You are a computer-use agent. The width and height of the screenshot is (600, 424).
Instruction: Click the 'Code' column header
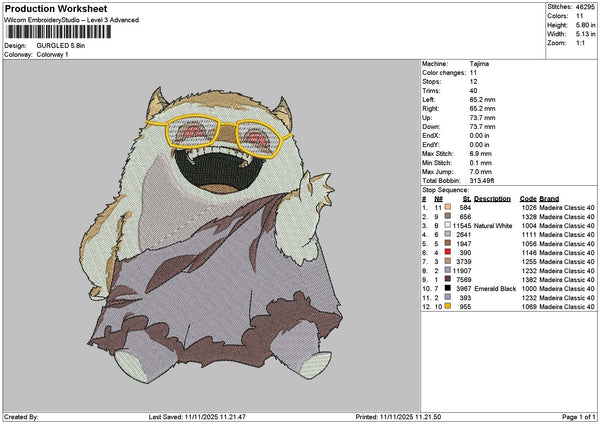pyautogui.click(x=528, y=199)
